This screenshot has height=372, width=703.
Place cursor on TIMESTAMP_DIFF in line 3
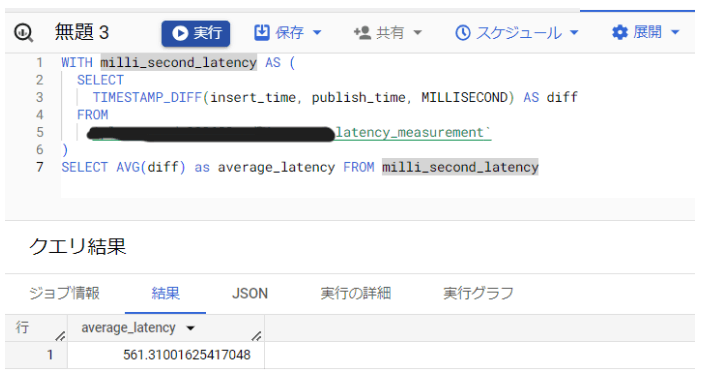(147, 97)
